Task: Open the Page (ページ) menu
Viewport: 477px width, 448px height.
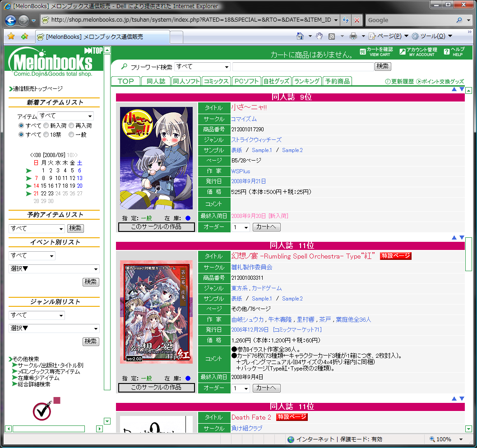Action: 389,36
